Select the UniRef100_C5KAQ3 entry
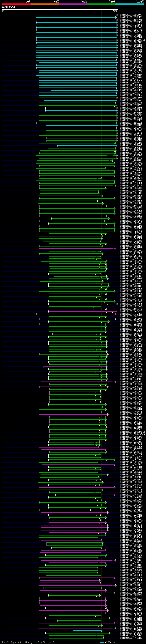The height and width of the screenshot is (644, 146). pos(131,191)
